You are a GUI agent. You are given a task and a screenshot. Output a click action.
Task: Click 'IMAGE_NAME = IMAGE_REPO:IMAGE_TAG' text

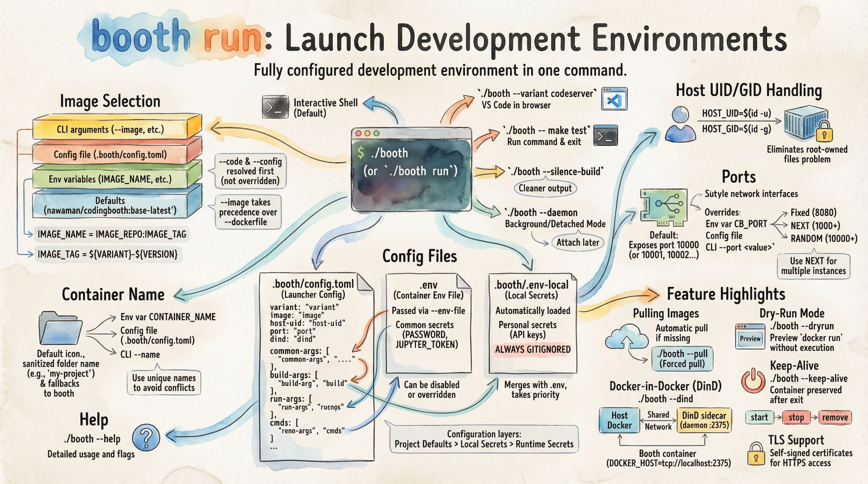point(112,234)
